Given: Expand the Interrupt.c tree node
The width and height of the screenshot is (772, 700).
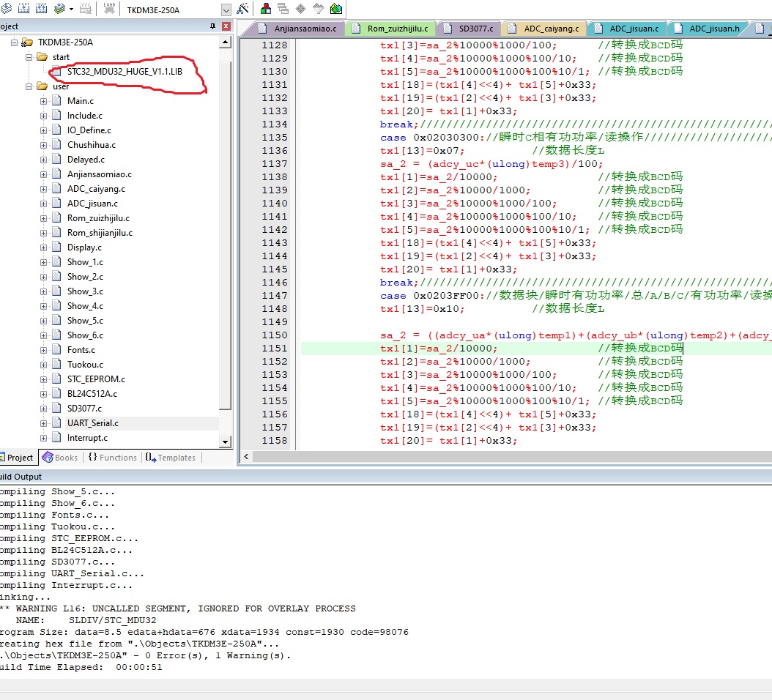Looking at the screenshot, I should pyautogui.click(x=43, y=438).
